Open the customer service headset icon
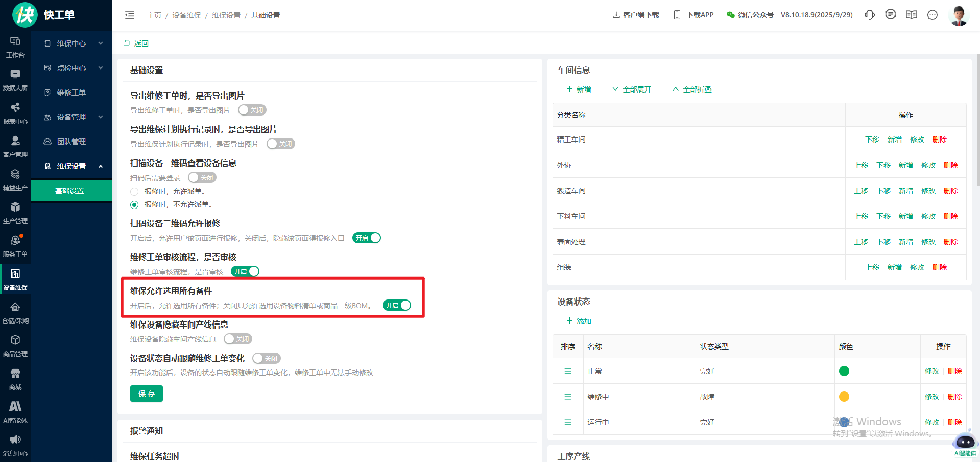 tap(869, 15)
